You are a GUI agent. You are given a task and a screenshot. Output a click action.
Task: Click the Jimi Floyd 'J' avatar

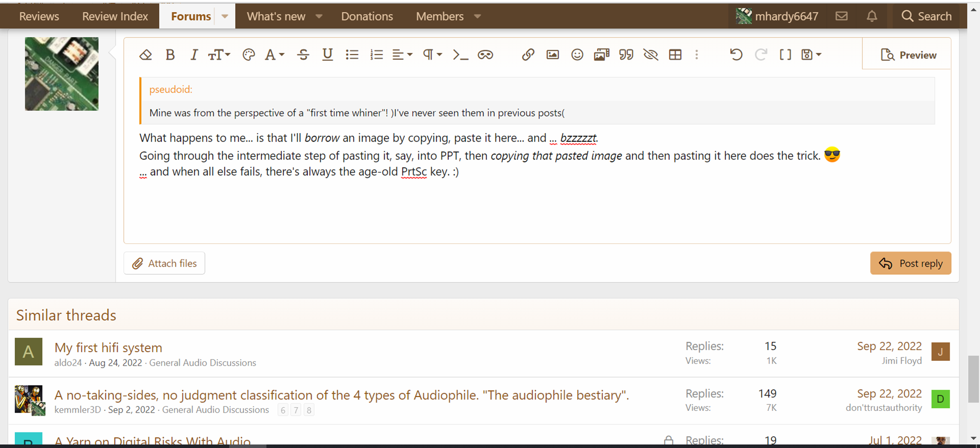940,352
